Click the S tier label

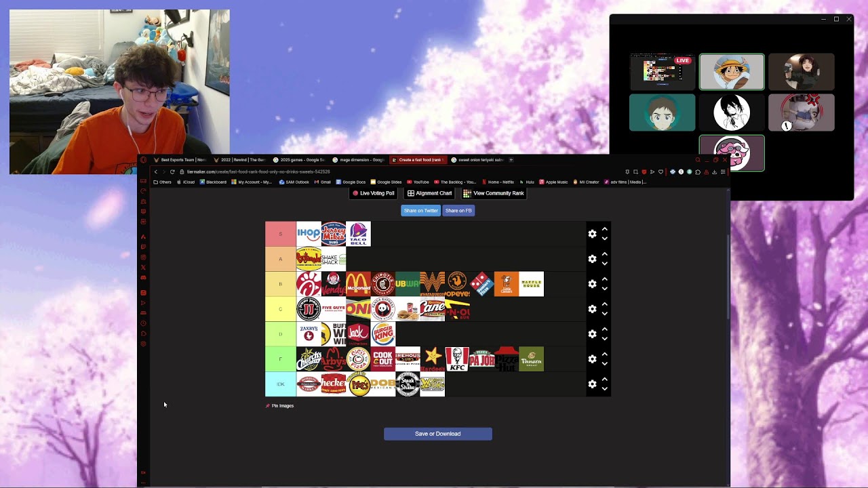[281, 234]
